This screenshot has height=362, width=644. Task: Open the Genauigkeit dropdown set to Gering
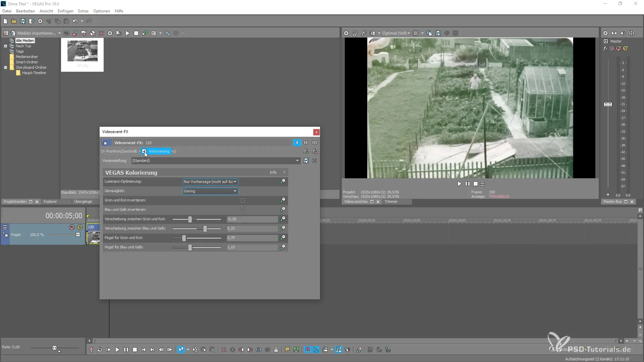click(210, 191)
